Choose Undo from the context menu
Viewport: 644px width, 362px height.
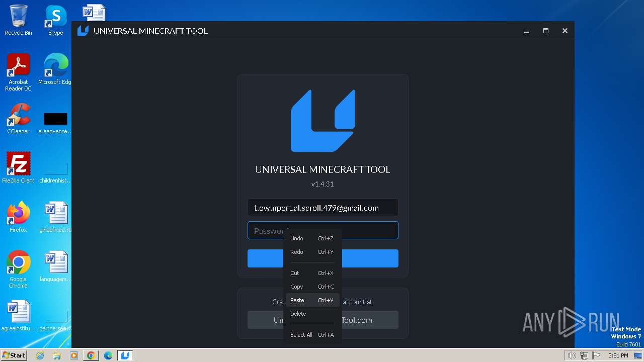[x=312, y=238]
